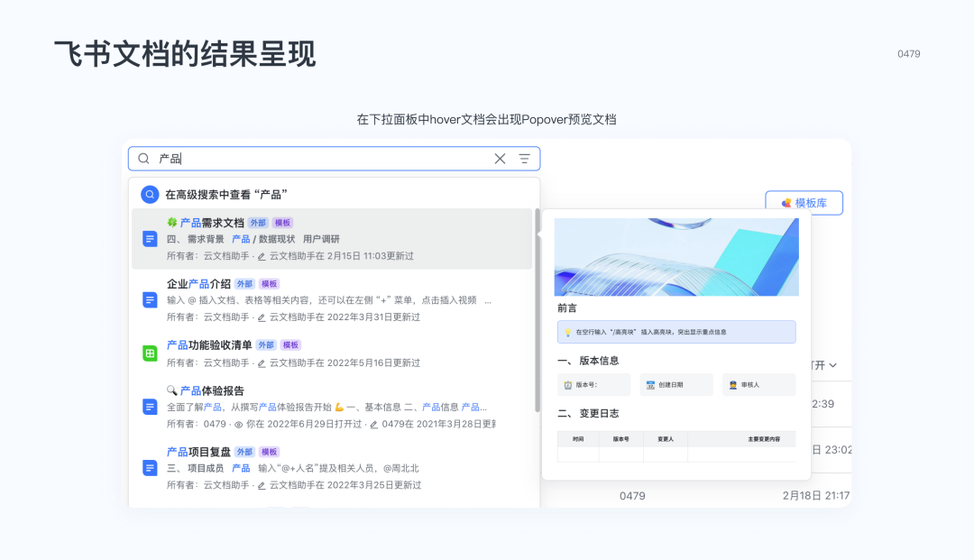The image size is (974, 560).
Task: Click the 模板 tag on 产品功能验收清单
Action: coord(290,344)
